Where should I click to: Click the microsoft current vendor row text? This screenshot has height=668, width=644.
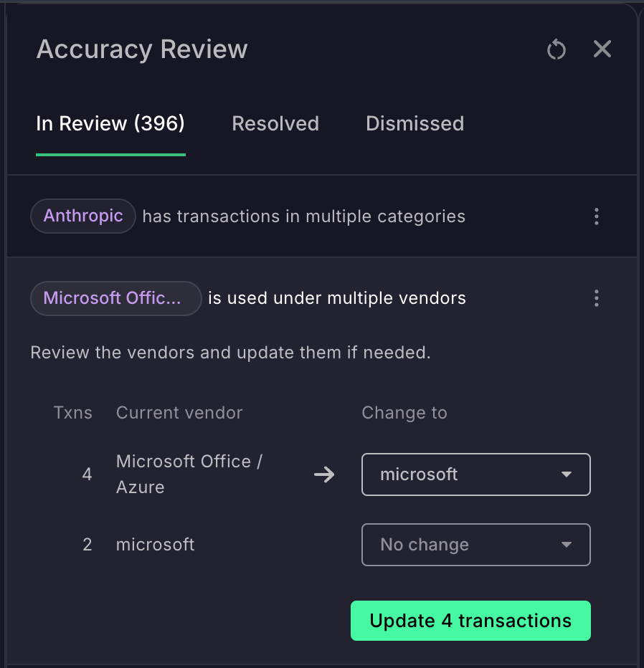point(155,545)
